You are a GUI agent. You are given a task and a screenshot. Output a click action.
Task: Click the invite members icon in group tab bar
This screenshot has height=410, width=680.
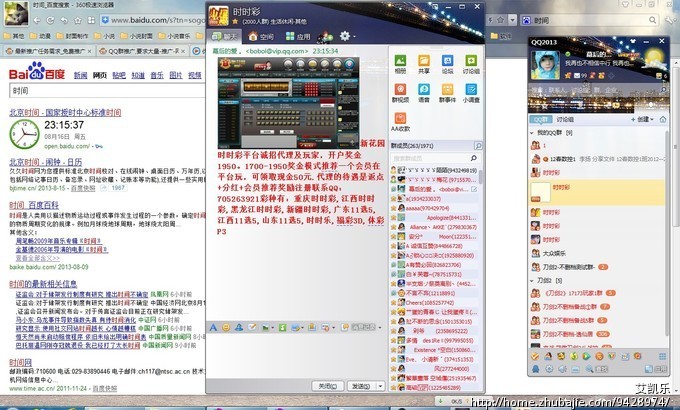324,37
